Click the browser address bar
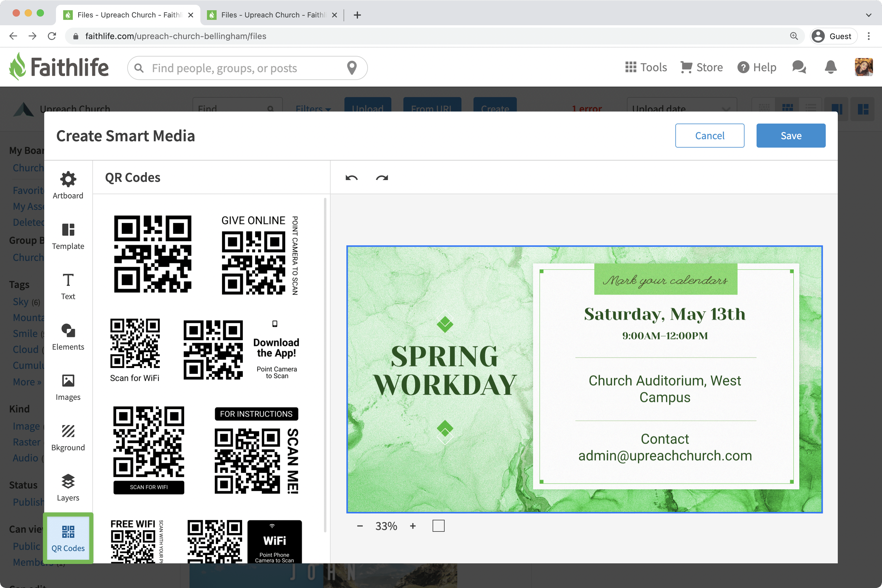The image size is (882, 588). pos(434,36)
